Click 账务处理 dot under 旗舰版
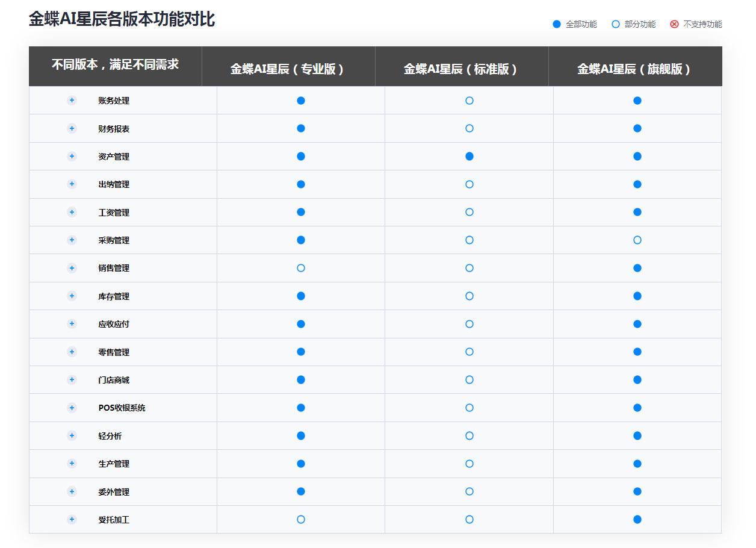756x548 pixels. coord(637,101)
